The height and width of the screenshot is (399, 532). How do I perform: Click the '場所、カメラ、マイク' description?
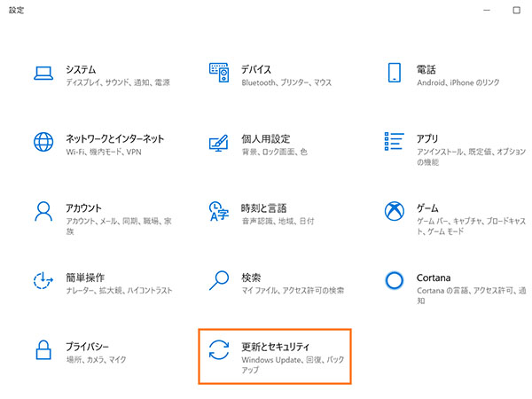point(96,359)
